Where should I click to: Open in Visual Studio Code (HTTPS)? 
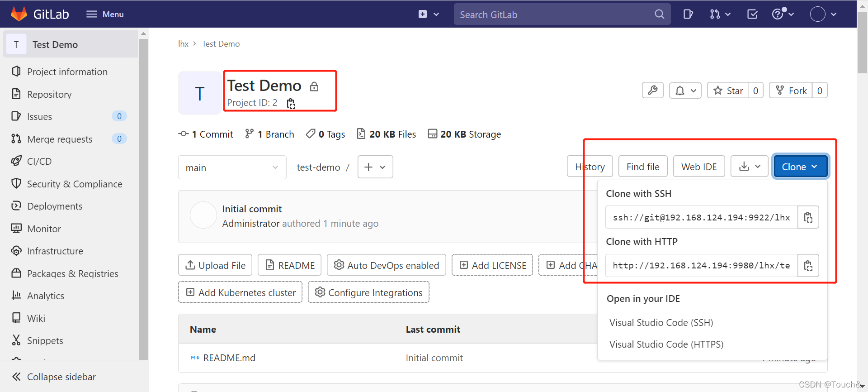[666, 344]
